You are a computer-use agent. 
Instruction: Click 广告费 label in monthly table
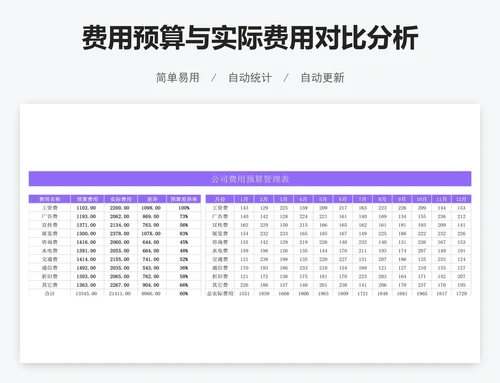pyautogui.click(x=220, y=216)
